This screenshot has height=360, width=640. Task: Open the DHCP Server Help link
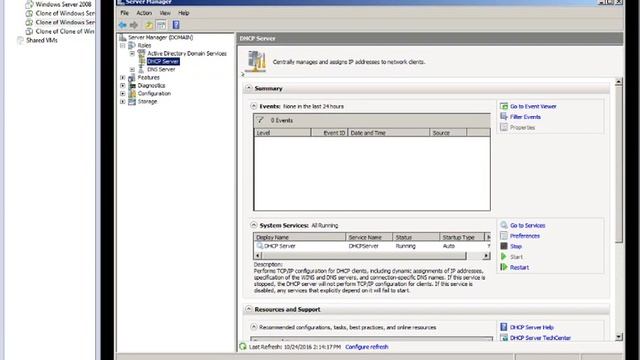532,327
